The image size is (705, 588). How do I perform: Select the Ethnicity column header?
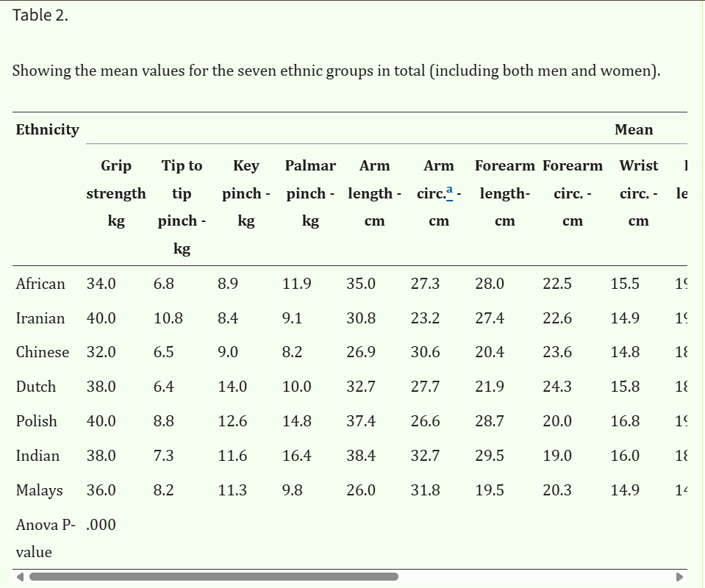(47, 129)
